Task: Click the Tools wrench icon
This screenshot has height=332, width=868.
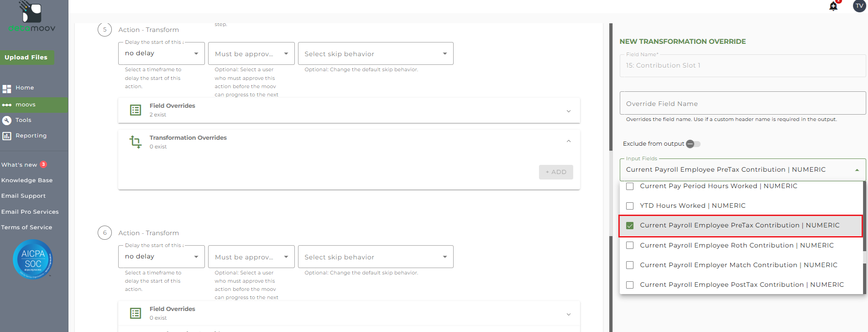Action: click(7, 120)
